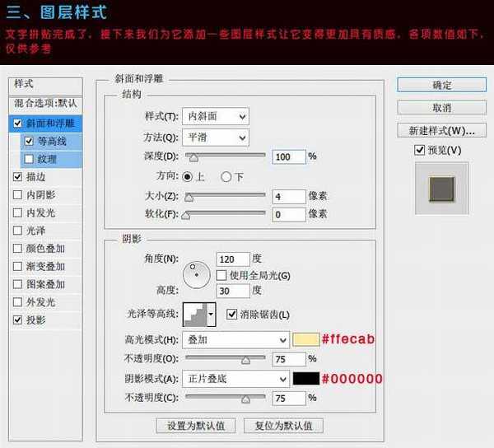Open 混合选项:默认 settings

click(x=45, y=103)
